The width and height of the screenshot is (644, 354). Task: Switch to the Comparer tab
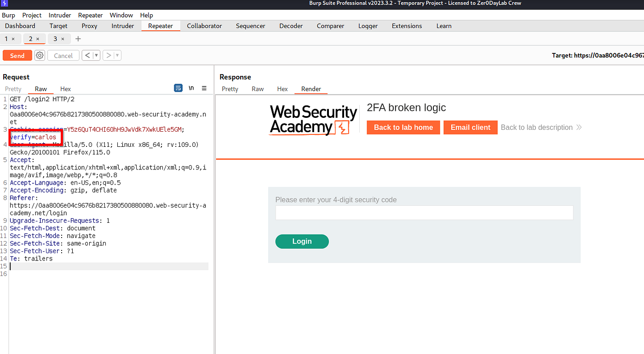[x=330, y=26]
